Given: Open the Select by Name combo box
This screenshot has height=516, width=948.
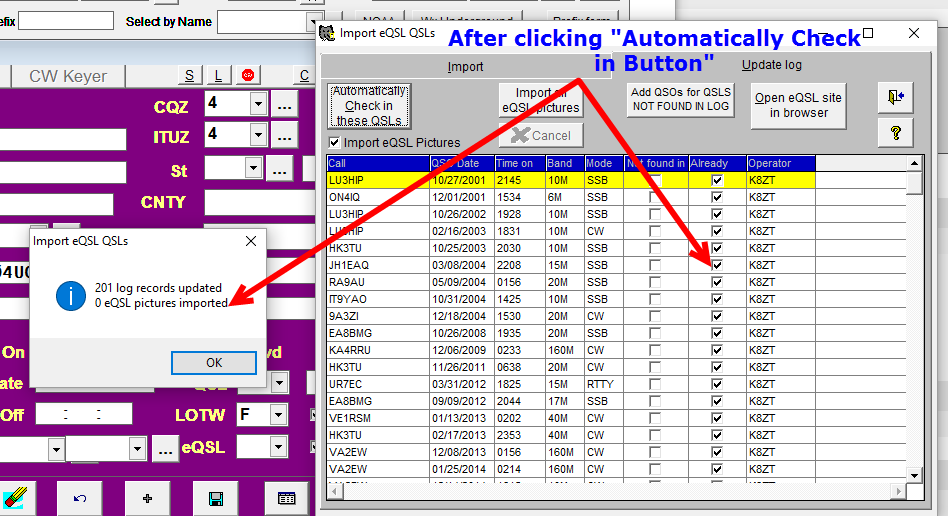Looking at the screenshot, I should 270,22.
